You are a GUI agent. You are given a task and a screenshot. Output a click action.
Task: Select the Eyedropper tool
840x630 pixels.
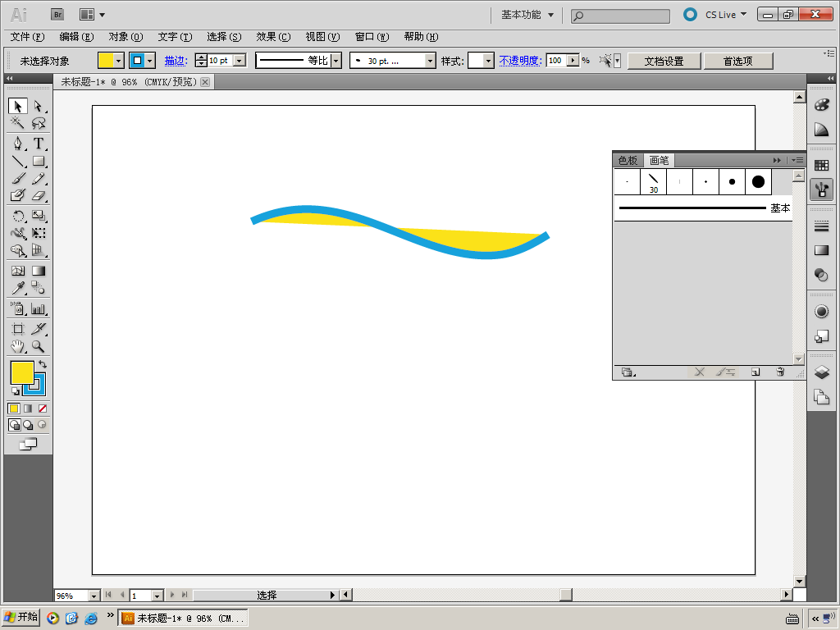coord(18,288)
